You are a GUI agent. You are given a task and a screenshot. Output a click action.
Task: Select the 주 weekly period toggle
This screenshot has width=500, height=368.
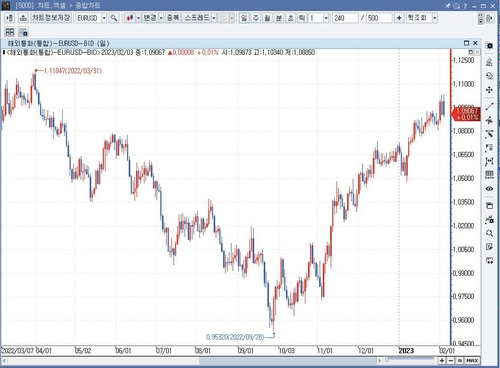click(x=256, y=18)
